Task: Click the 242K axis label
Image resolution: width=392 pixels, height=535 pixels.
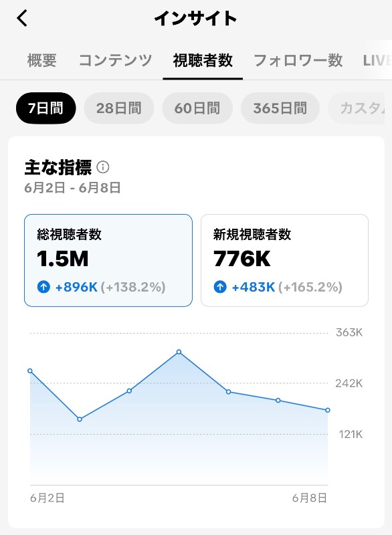Action: pos(349,383)
